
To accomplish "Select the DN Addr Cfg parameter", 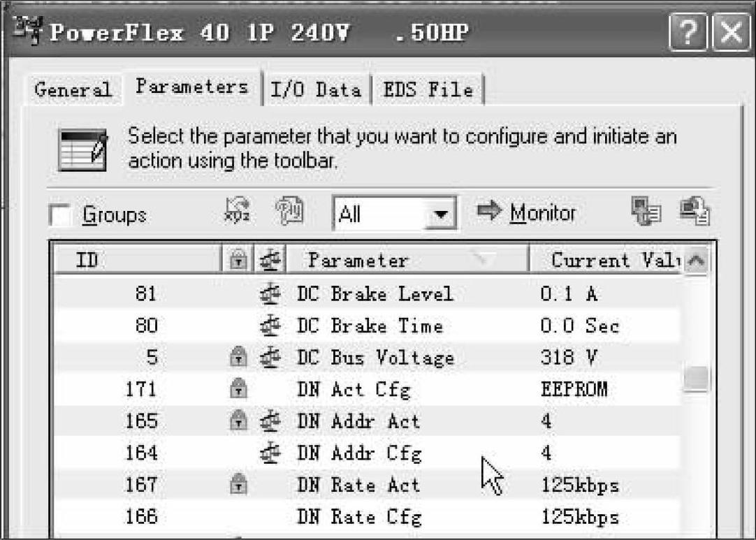I will pos(359,453).
